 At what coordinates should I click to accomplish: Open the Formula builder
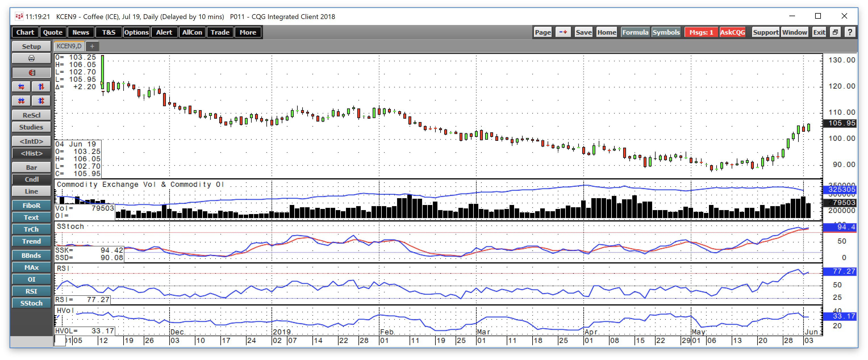point(635,32)
